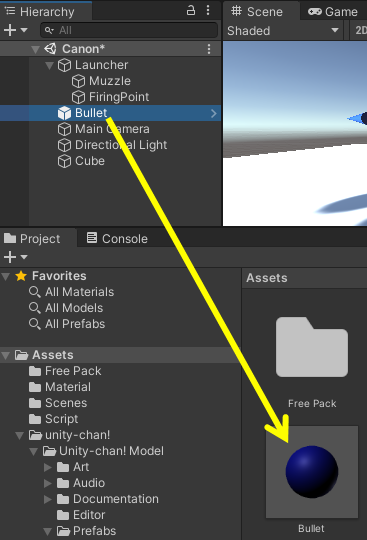This screenshot has width=367, height=540.
Task: Toggle the 2D scene view button
Action: [x=360, y=31]
